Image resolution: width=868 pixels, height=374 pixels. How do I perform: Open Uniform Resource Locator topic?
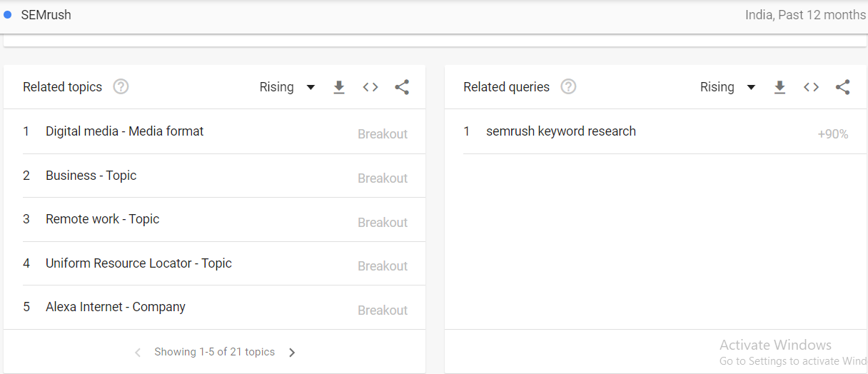tap(138, 263)
